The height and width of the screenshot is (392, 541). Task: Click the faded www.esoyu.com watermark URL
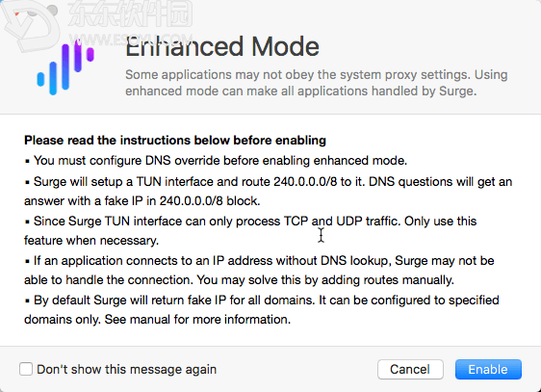[130, 39]
